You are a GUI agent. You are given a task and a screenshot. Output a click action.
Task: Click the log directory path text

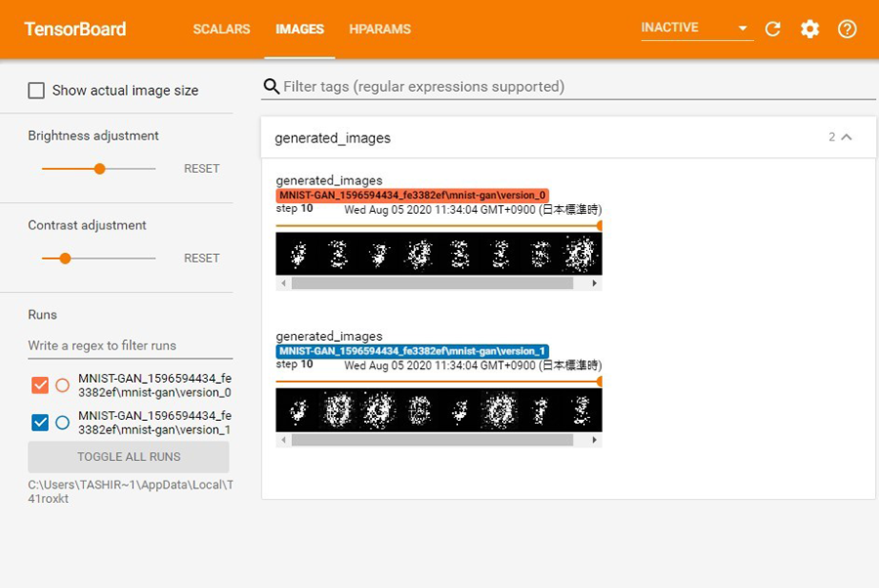pos(131,491)
